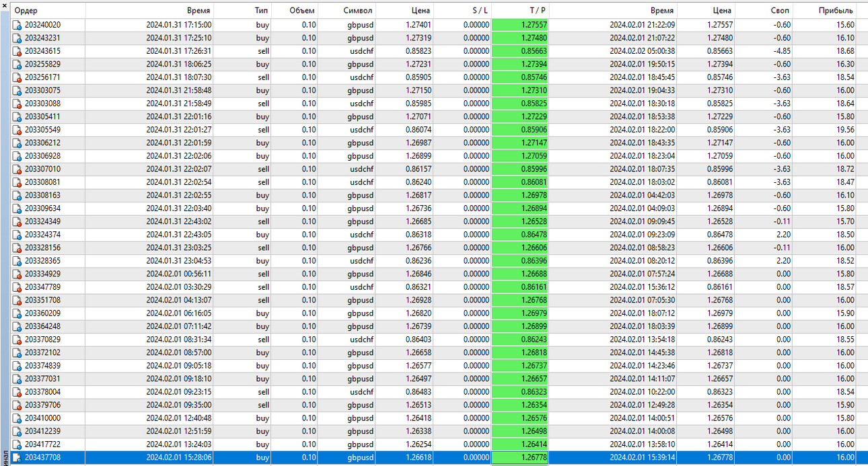The image size is (868, 466).
Task: Select the profit value 15.60
Action: coord(845,25)
